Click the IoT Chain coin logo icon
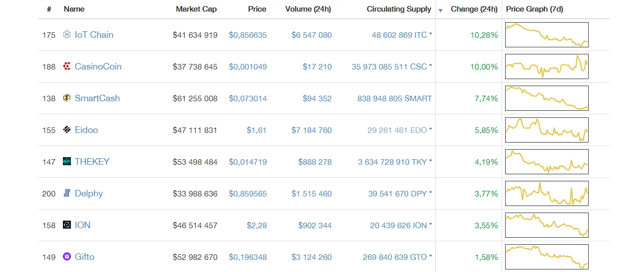 tap(67, 35)
